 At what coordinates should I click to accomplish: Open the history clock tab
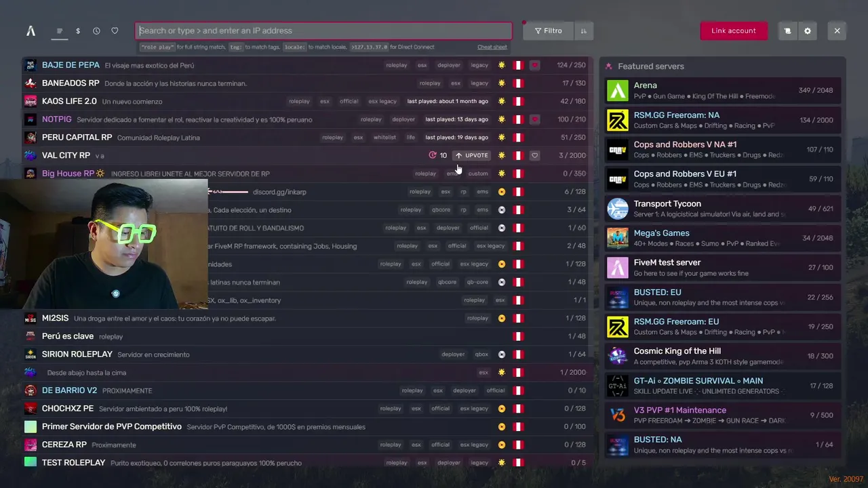(x=96, y=30)
